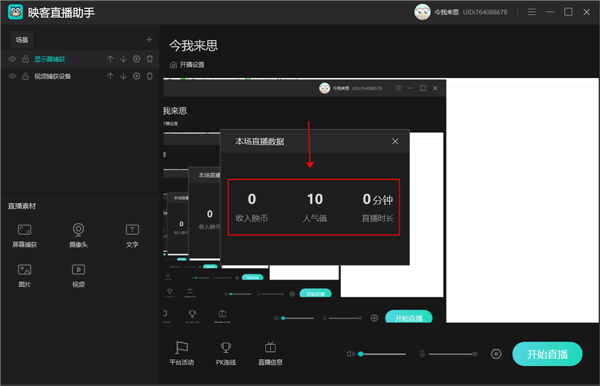Viewport: 600px width, 386px height.
Task: Move 视频捕获设备 source up
Action: (110, 76)
